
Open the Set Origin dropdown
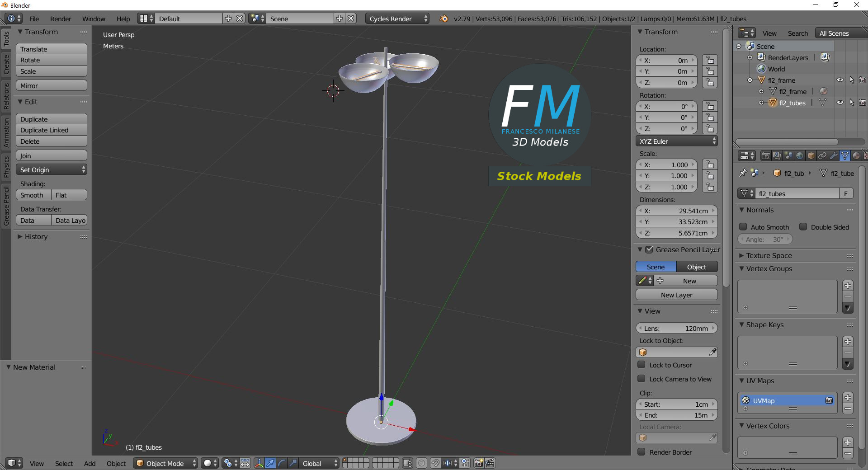point(52,169)
